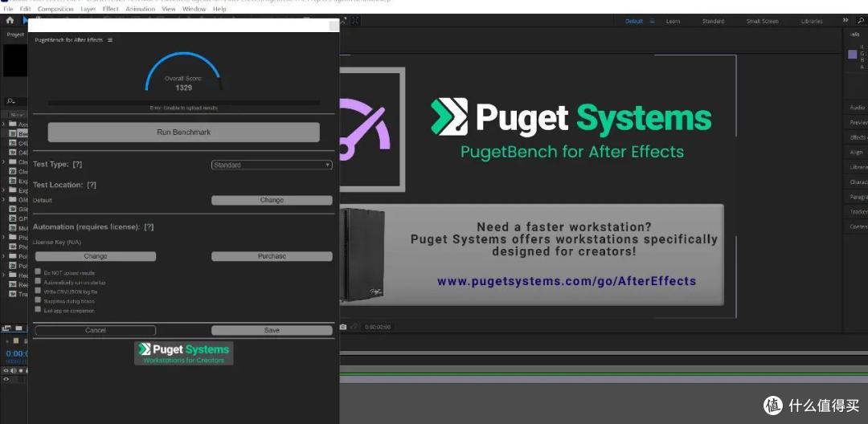Click the timeline audio speaker column icon
868x424 pixels.
[x=14, y=370]
